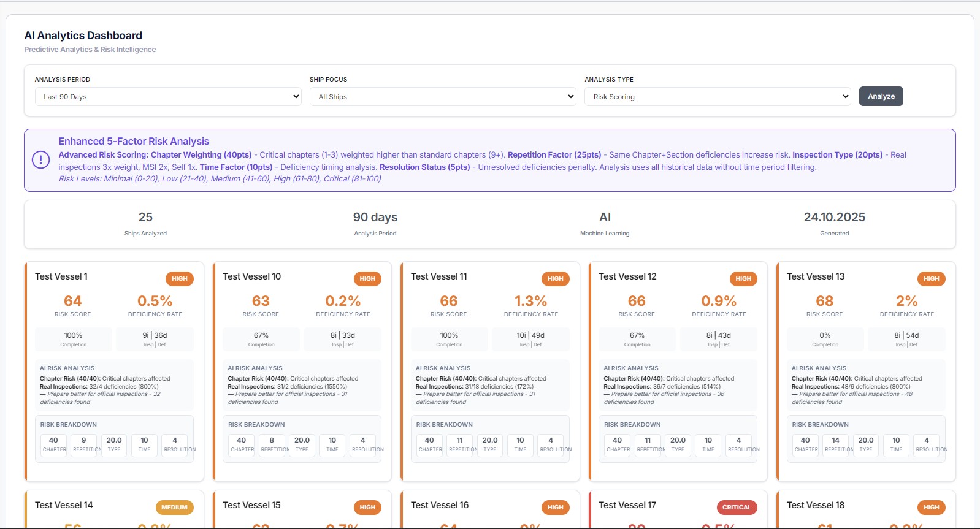Open the Analysis Type dropdown
The height and width of the screenshot is (529, 980).
pos(717,97)
